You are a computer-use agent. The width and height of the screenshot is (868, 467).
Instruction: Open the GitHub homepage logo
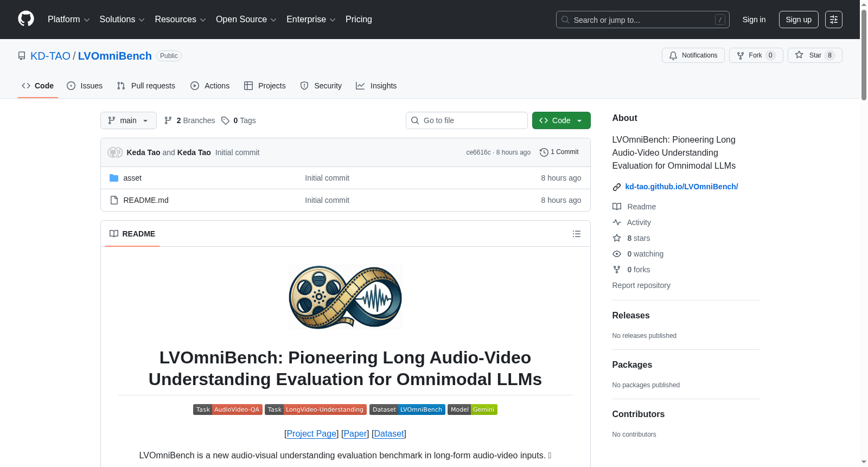(26, 19)
